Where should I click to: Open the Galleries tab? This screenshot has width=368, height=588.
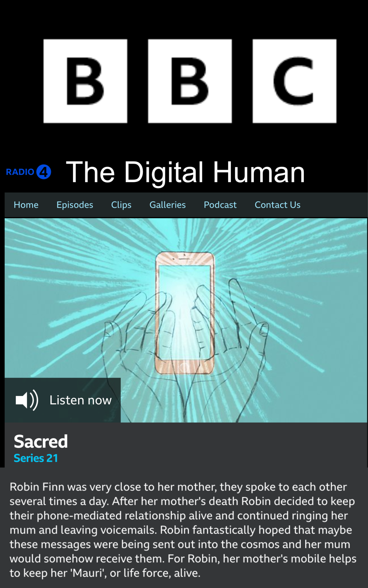(168, 205)
